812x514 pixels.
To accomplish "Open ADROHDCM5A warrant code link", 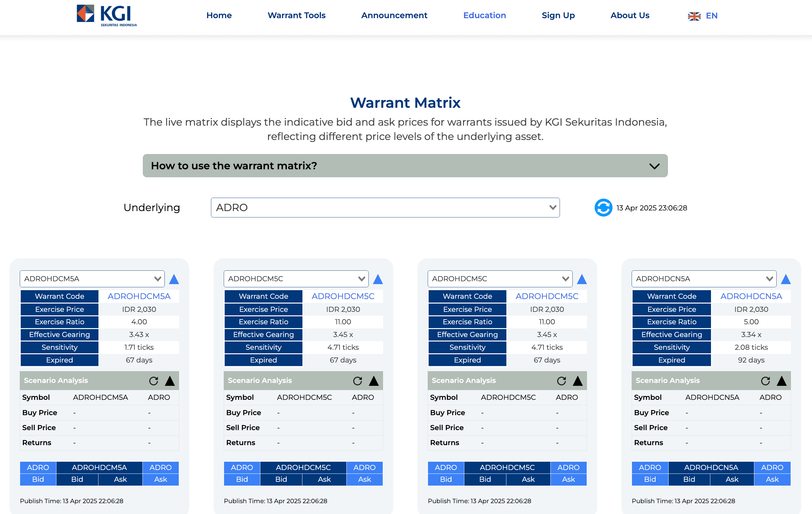I will click(139, 296).
